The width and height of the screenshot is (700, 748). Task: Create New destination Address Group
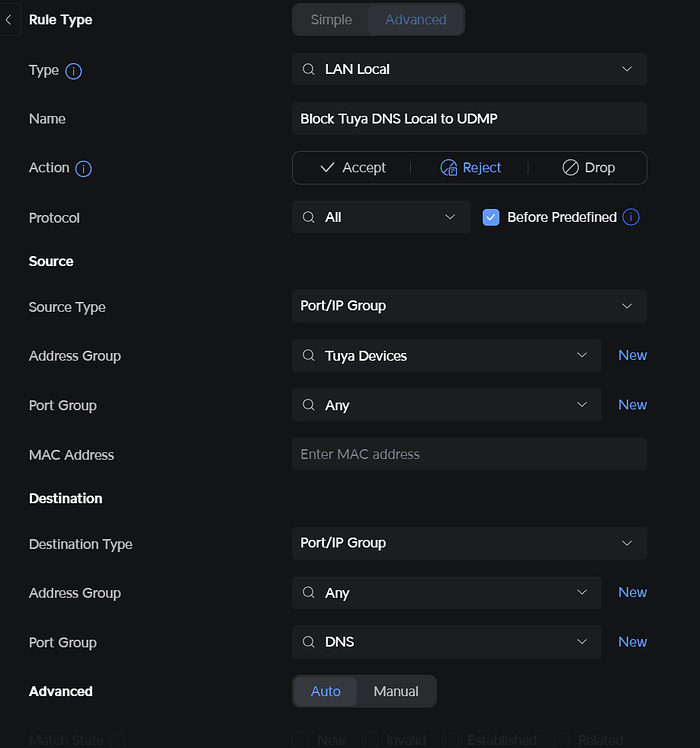tap(632, 592)
